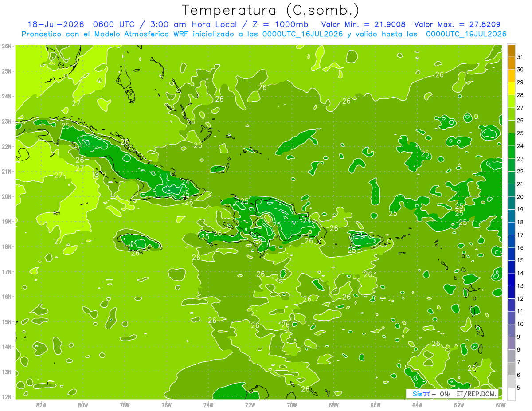Click the 60W longitude axis label
The height and width of the screenshot is (411, 532).
(x=501, y=405)
